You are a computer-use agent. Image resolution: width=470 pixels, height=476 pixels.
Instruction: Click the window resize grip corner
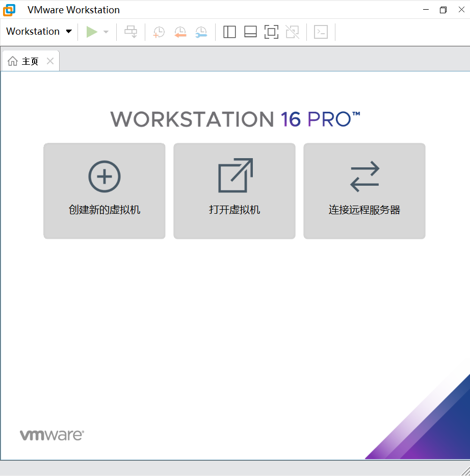pyautogui.click(x=465, y=471)
